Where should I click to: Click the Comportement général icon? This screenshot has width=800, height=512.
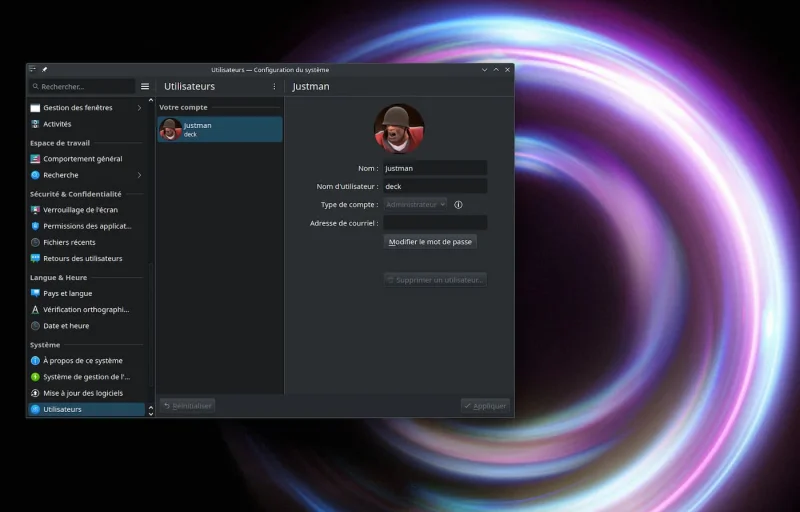point(35,159)
